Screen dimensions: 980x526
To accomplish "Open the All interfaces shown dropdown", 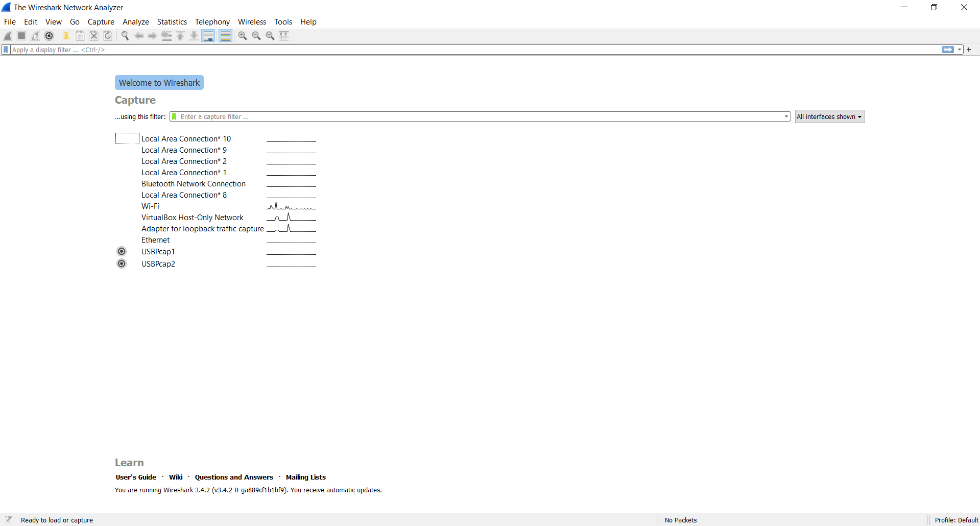I will coord(830,116).
